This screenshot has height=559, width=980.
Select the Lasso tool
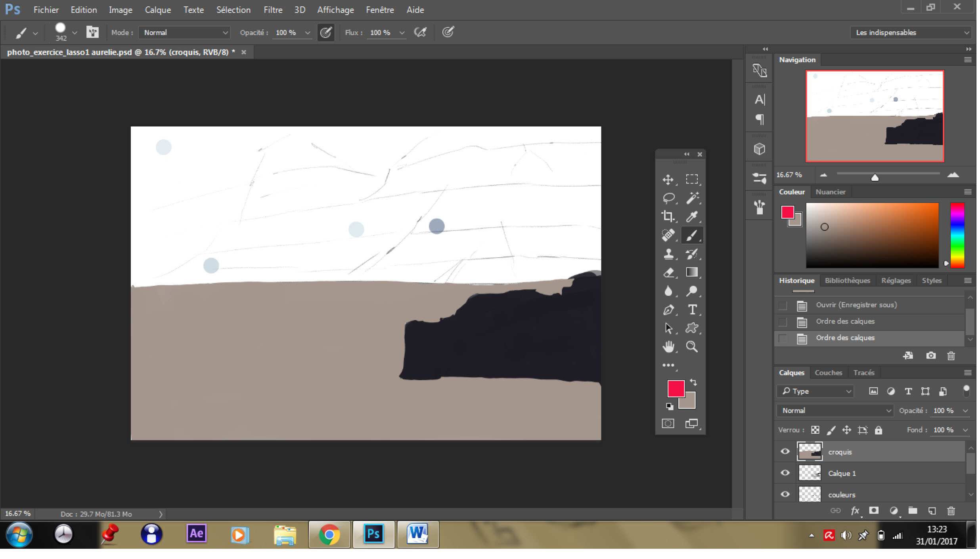point(668,197)
